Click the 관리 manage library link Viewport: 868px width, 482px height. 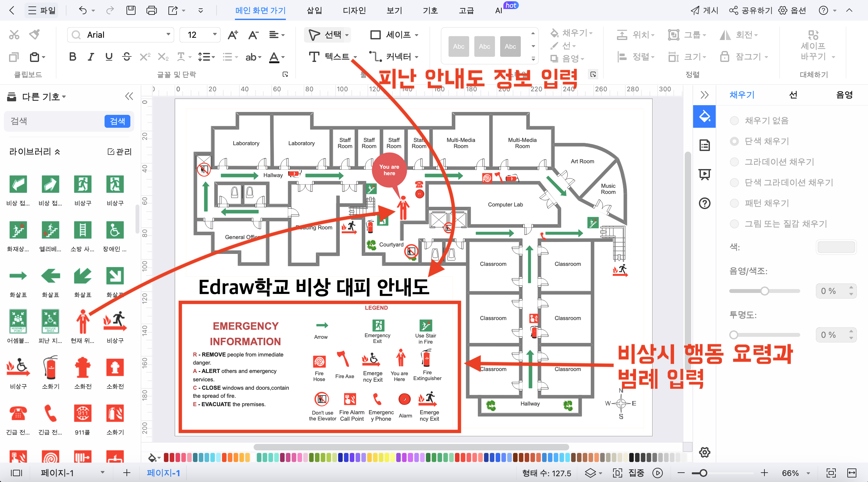(x=119, y=152)
